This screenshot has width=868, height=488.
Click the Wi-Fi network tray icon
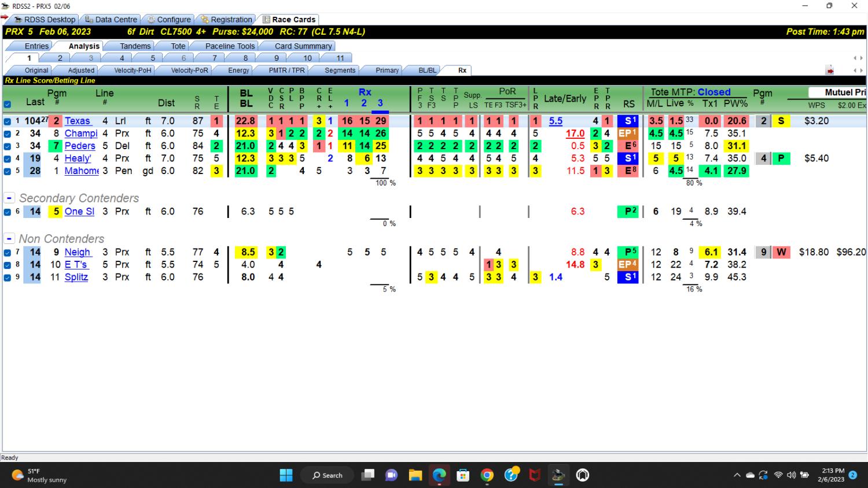click(x=778, y=475)
